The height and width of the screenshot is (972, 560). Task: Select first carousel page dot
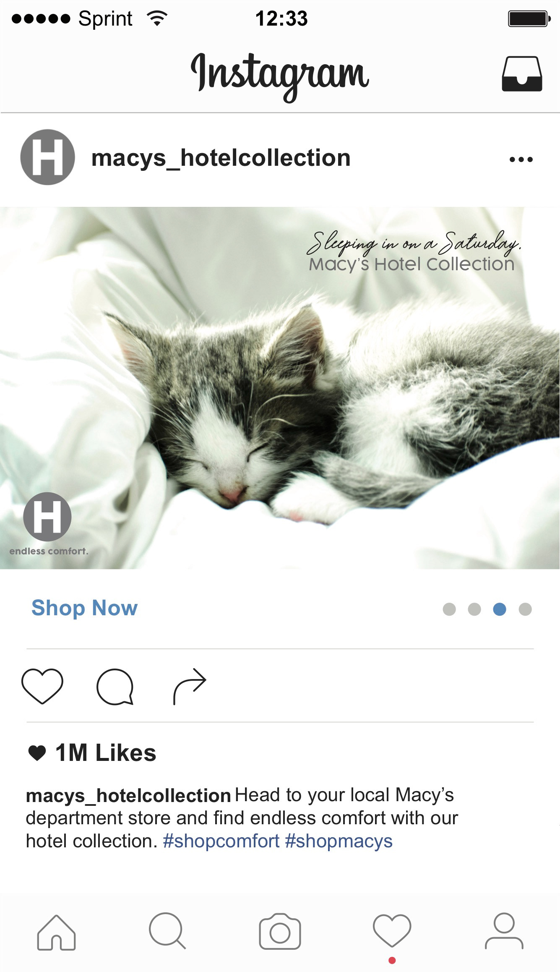(449, 609)
